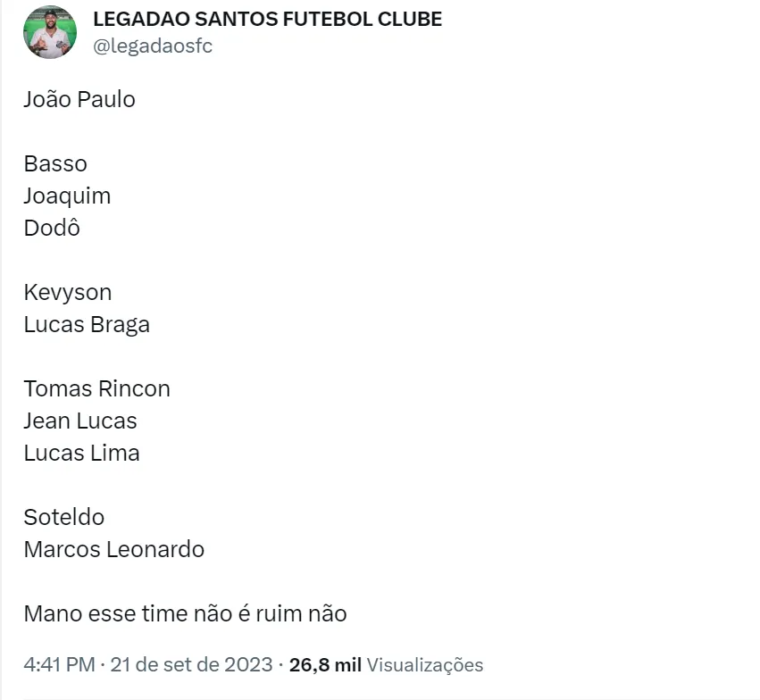The width and height of the screenshot is (760, 700).
Task: Click the Tomas Rincon line
Action: (x=96, y=388)
